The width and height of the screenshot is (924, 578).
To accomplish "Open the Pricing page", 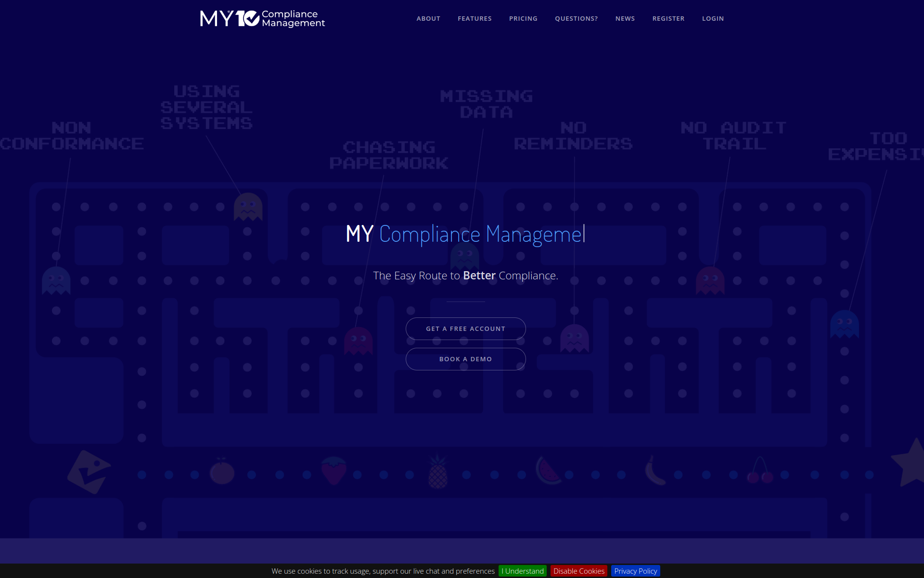I will click(523, 18).
